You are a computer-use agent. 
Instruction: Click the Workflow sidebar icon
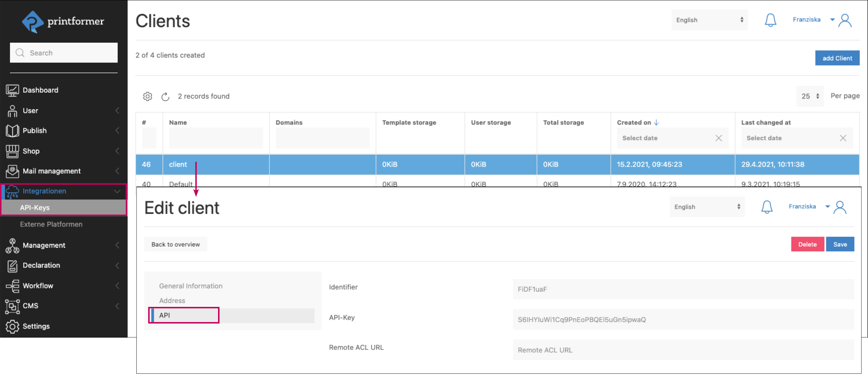coord(12,286)
